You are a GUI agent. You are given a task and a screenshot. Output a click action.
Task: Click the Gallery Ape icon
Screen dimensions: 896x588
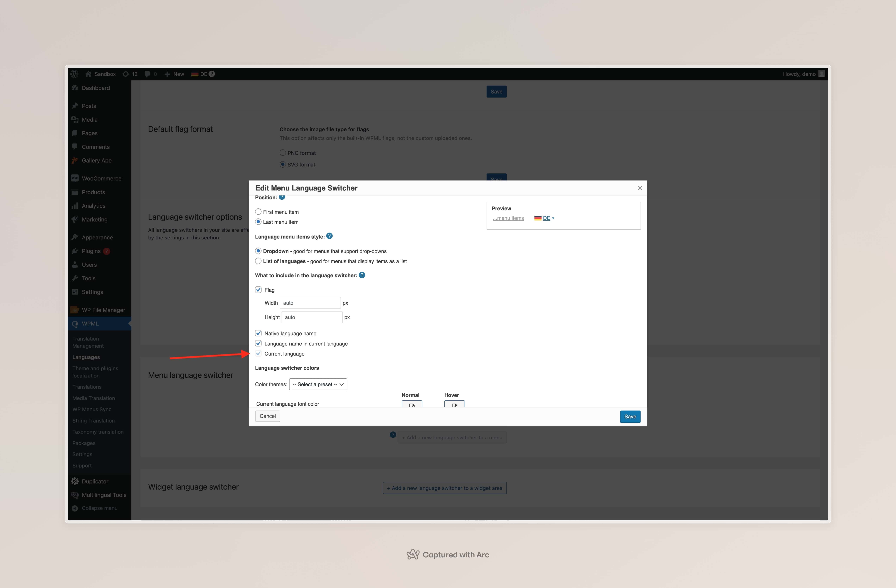coord(74,160)
